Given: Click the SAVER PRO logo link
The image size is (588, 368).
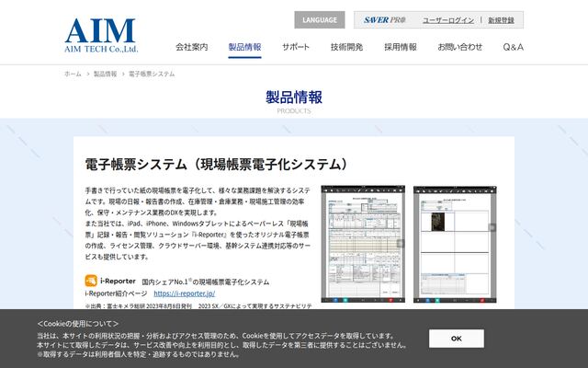Looking at the screenshot, I should click(384, 20).
